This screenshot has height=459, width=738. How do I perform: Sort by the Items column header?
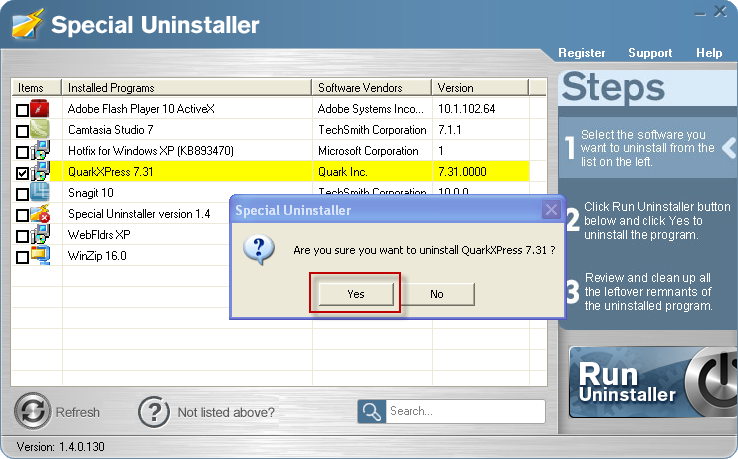point(36,88)
